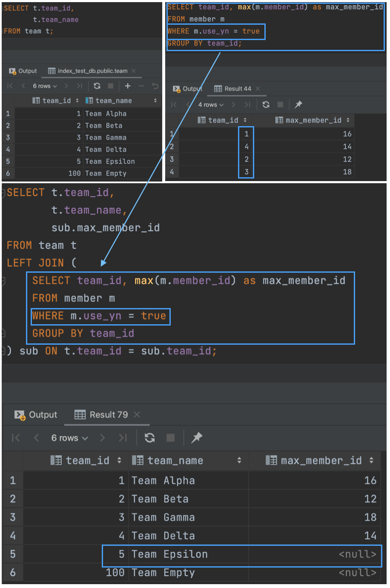This screenshot has height=588, width=390.
Task: Go to next page in Result 79 toolbar
Action: click(102, 438)
